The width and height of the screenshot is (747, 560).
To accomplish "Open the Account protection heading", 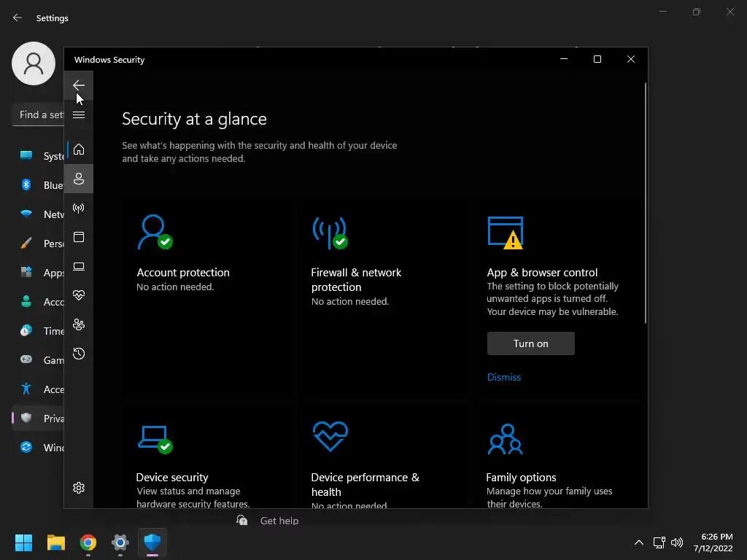I will coord(183,273).
